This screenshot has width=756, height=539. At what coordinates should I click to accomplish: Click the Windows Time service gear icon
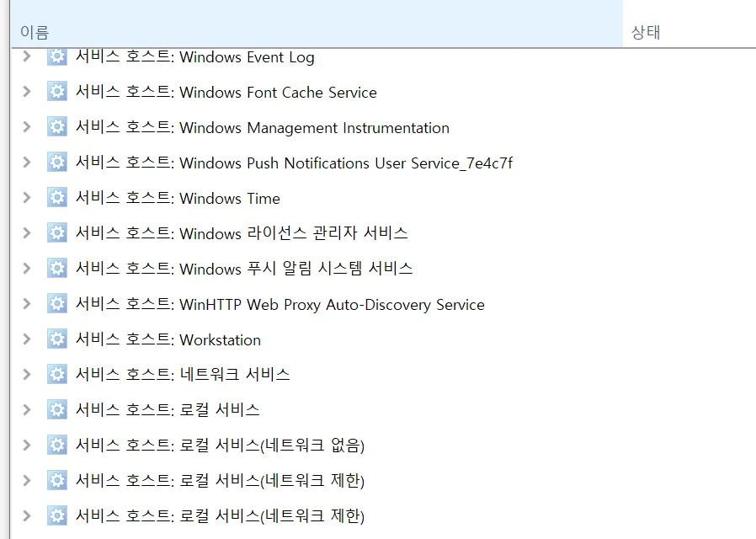pyautogui.click(x=57, y=198)
